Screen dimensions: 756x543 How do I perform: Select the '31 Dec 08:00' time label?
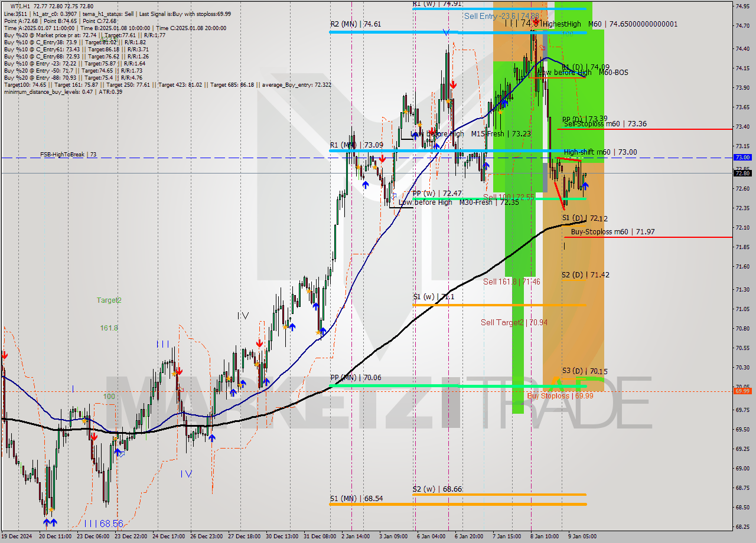pyautogui.click(x=319, y=537)
